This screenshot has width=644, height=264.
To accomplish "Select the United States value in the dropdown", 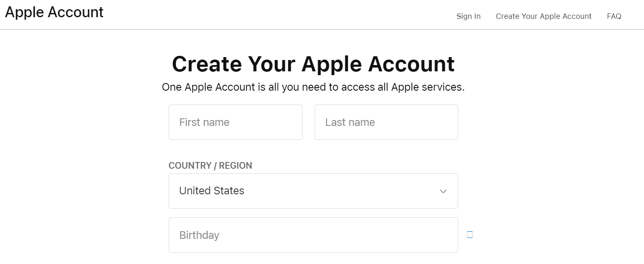I will click(211, 191).
